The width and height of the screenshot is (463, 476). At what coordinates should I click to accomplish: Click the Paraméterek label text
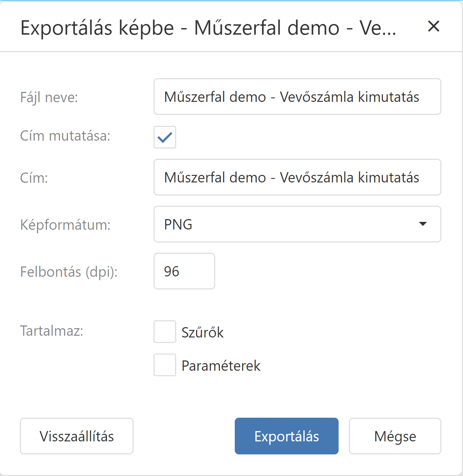click(x=221, y=366)
